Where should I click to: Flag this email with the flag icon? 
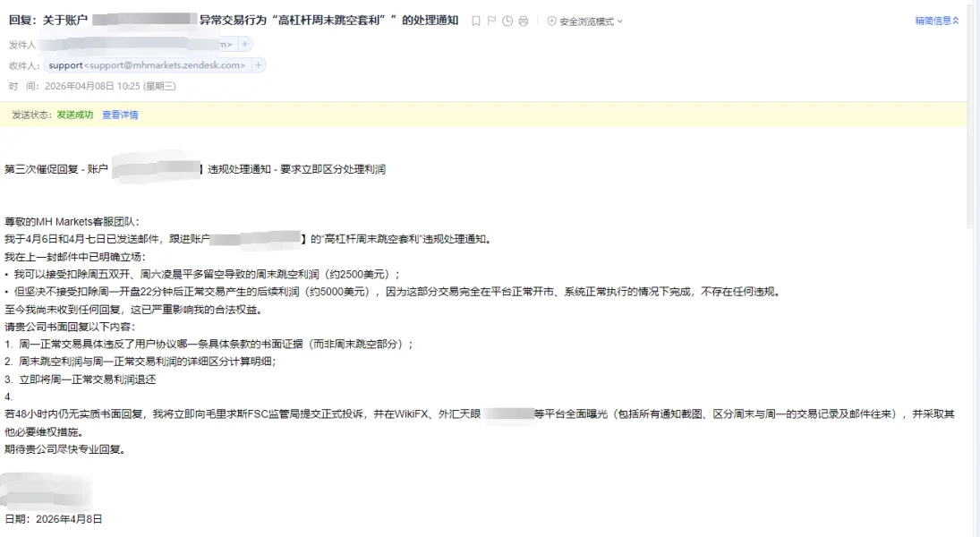click(491, 21)
